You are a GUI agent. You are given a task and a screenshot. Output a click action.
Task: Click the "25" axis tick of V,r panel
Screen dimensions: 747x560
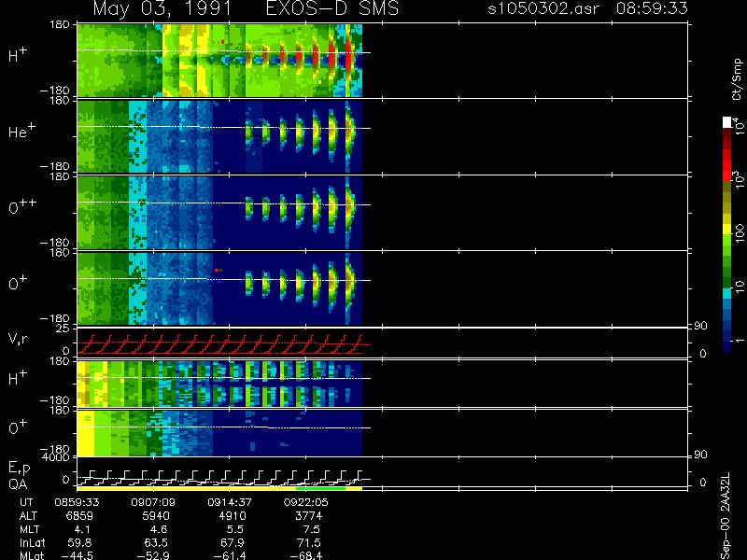click(x=63, y=329)
